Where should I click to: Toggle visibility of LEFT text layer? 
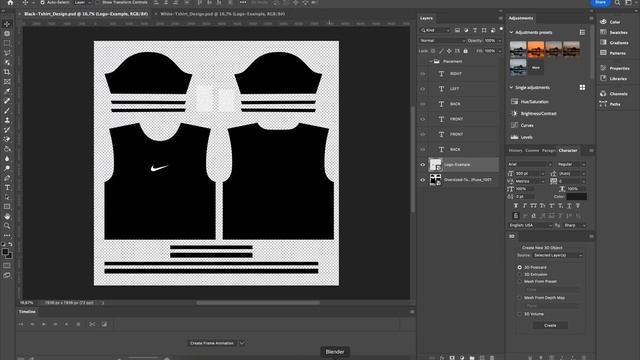coord(423,89)
